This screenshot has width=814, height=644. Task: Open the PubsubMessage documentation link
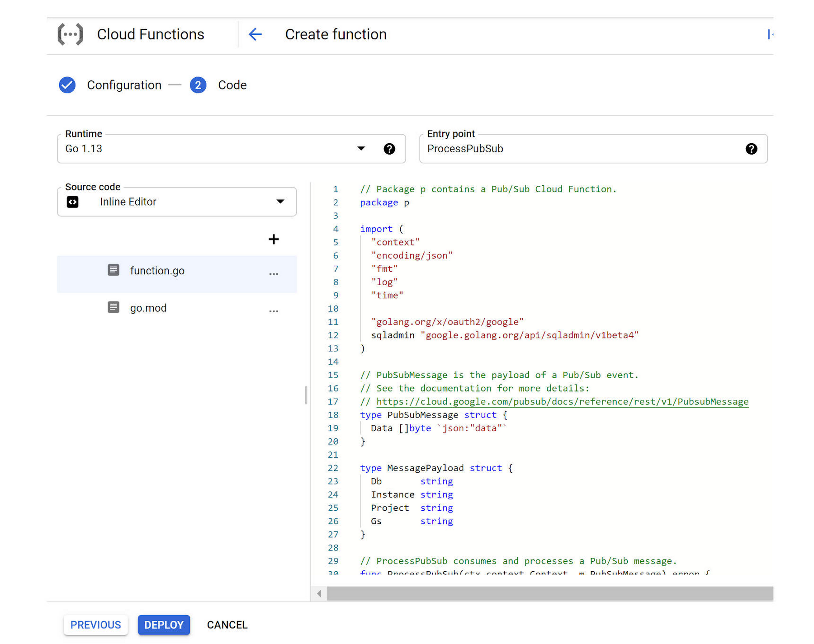[561, 401]
